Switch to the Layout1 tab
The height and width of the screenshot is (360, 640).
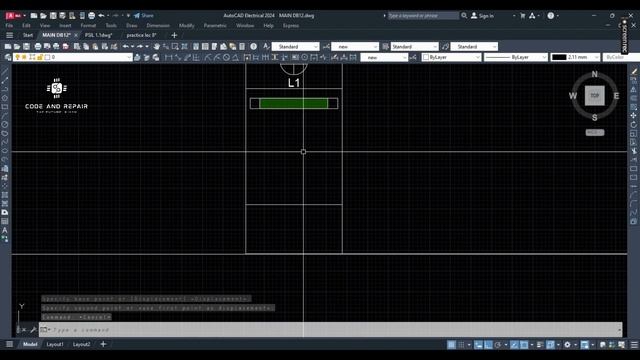click(55, 344)
